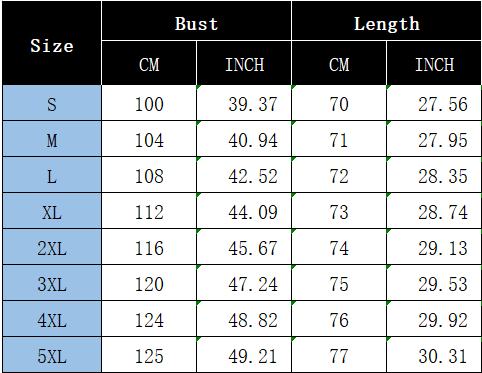The width and height of the screenshot is (482, 373).
Task: Click the Length header cell
Action: (x=386, y=21)
